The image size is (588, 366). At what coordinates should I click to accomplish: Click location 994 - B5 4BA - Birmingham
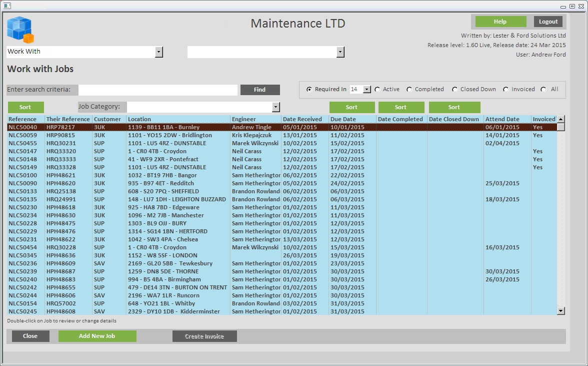(164, 279)
